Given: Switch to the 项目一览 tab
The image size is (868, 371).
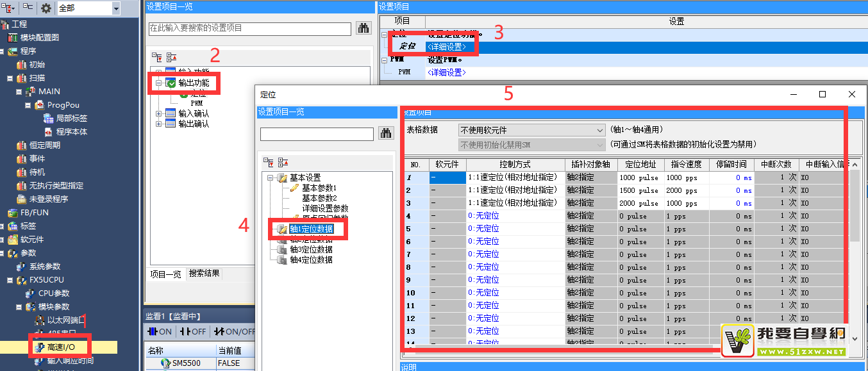Looking at the screenshot, I should point(166,274).
